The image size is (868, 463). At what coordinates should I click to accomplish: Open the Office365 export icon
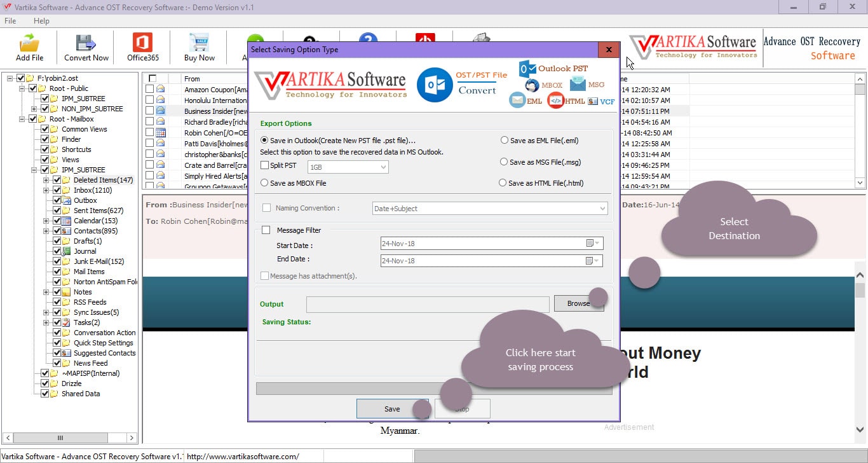(142, 43)
